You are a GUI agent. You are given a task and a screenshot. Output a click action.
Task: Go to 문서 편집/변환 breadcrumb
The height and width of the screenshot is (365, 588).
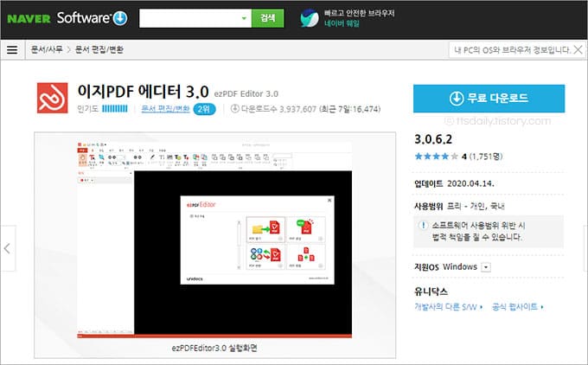[99, 49]
